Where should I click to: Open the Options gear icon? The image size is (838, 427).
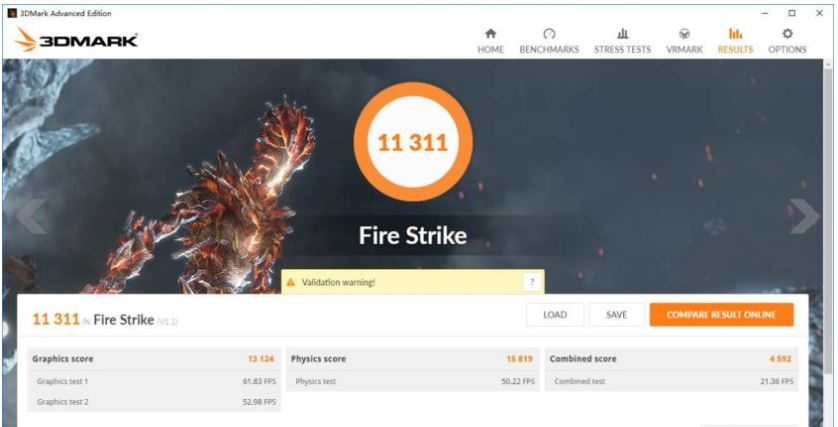click(787, 34)
